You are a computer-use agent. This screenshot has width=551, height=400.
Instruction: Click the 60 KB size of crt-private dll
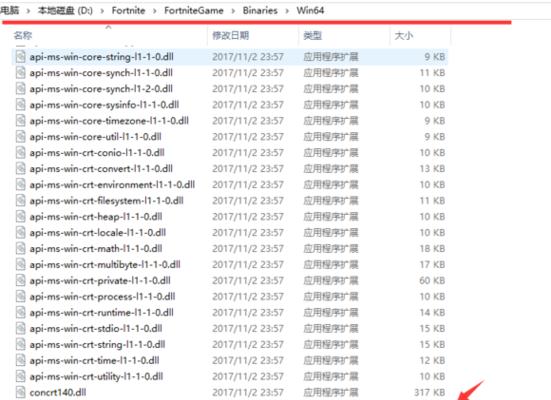tap(432, 280)
